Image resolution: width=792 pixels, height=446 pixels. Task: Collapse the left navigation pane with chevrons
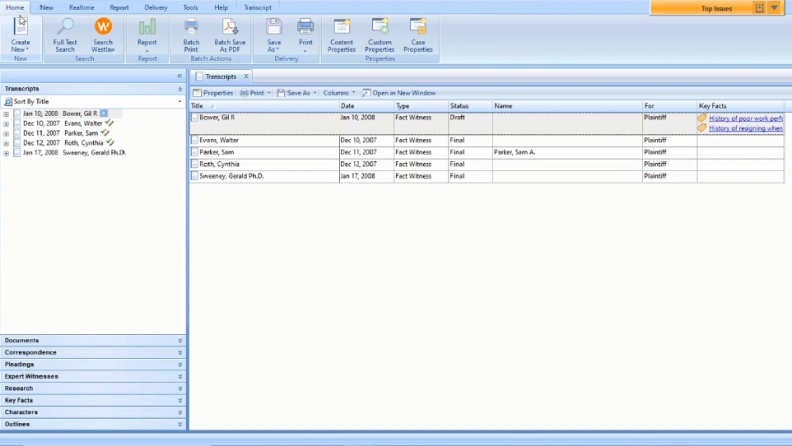coord(179,76)
